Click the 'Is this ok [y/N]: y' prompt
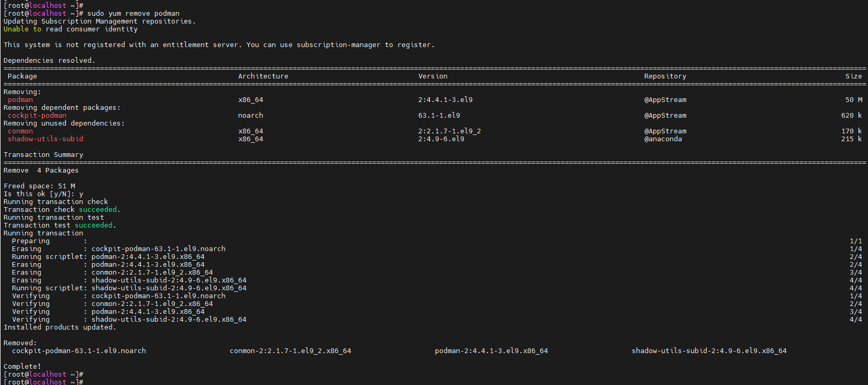Screen dimensions: 868x385 (43, 194)
